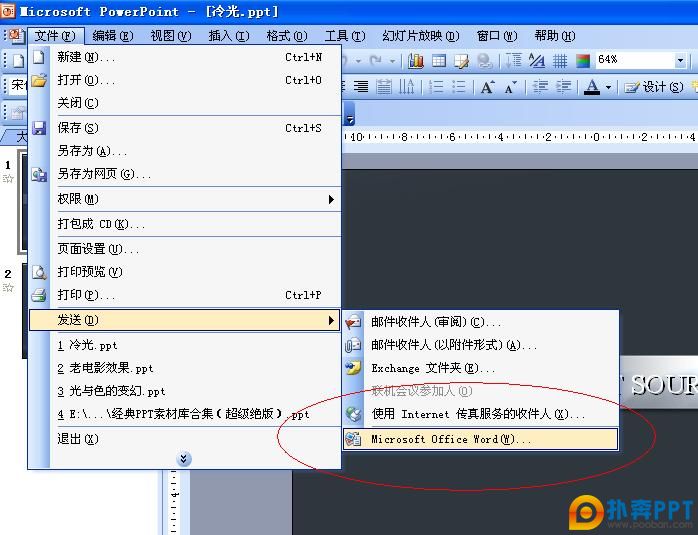Open the 窗口(W) menu
698x535 pixels.
tap(497, 36)
